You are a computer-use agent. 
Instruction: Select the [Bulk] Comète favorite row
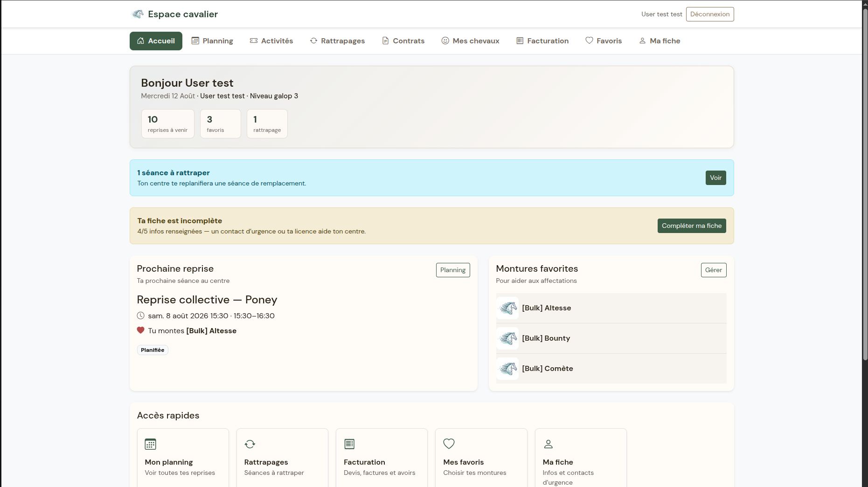coord(611,369)
